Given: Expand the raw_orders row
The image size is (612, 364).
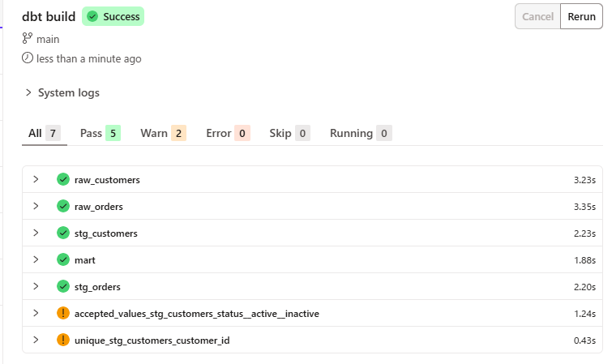Looking at the screenshot, I should coord(36,206).
